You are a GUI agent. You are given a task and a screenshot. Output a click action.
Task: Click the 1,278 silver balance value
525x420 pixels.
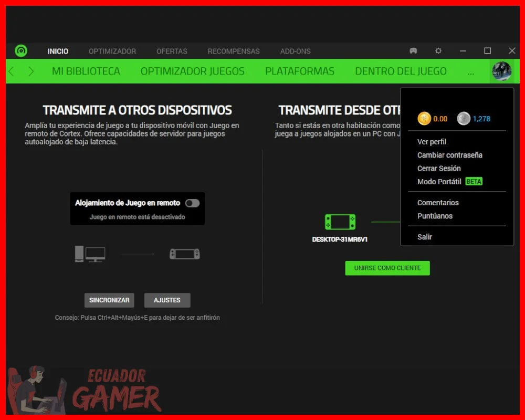pos(481,119)
